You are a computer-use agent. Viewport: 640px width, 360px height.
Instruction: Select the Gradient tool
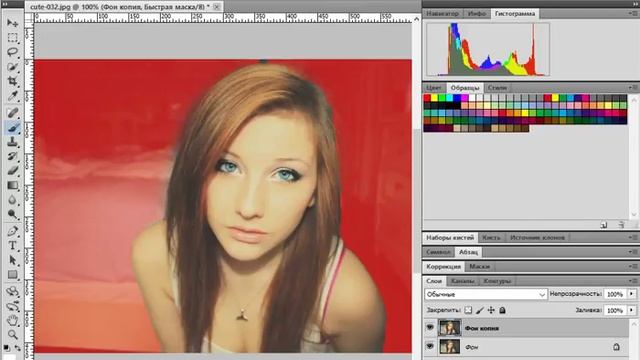(12, 186)
